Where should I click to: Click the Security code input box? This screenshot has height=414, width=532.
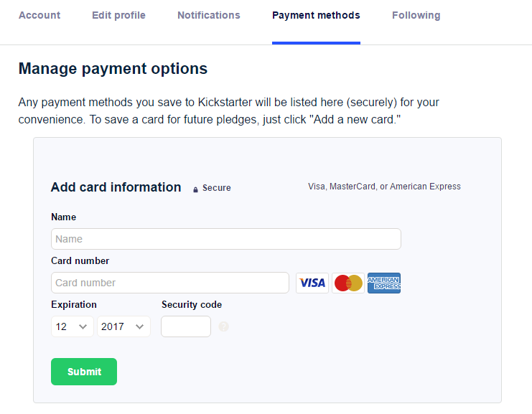click(x=186, y=326)
